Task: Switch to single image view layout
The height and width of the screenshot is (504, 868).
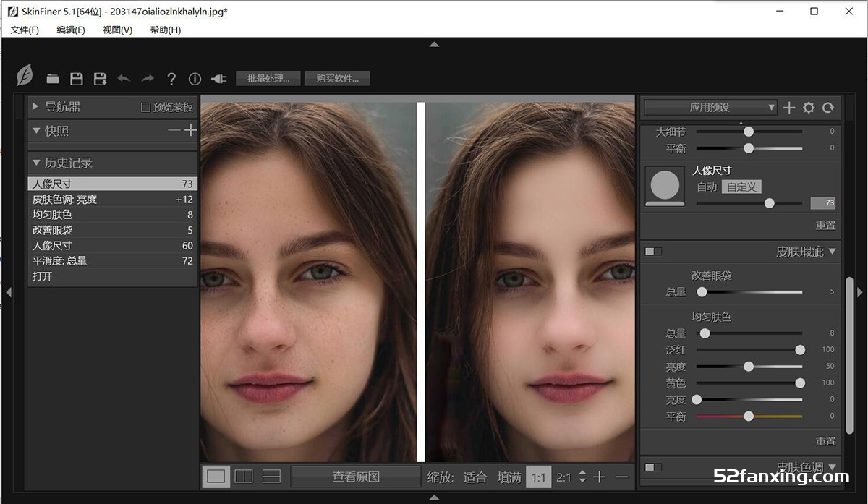Action: click(x=216, y=476)
